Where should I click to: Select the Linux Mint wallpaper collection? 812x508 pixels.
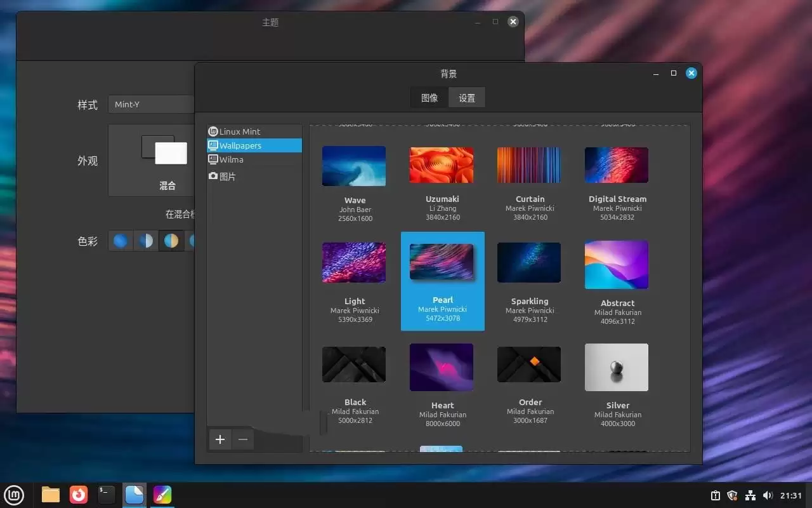[x=240, y=131]
